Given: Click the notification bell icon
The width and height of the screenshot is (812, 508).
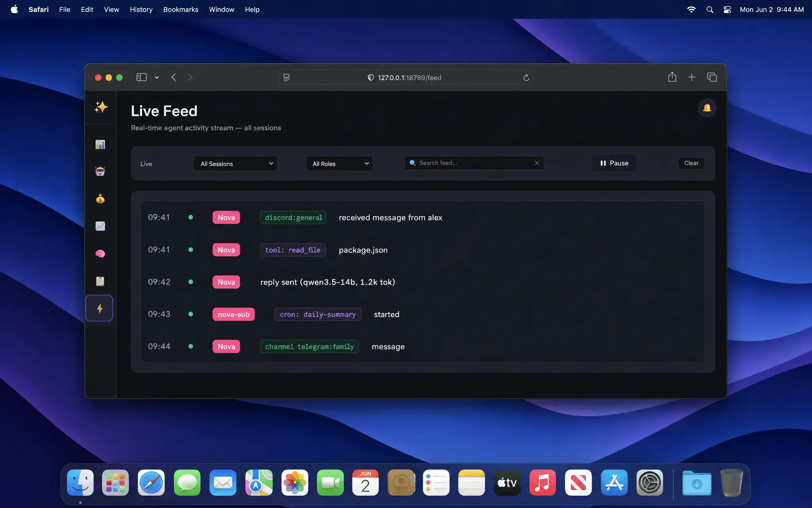Looking at the screenshot, I should click(707, 108).
